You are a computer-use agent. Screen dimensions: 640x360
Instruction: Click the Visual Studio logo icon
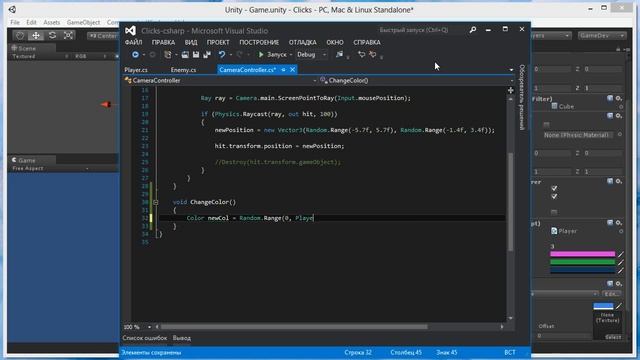tap(130, 31)
